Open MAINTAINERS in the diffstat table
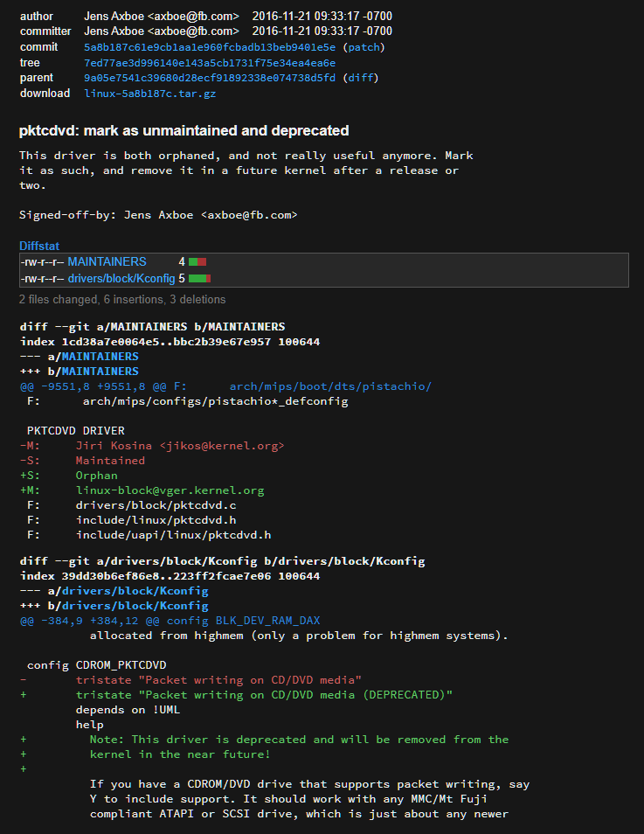Image resolution: width=644 pixels, height=834 pixels. coord(107,261)
